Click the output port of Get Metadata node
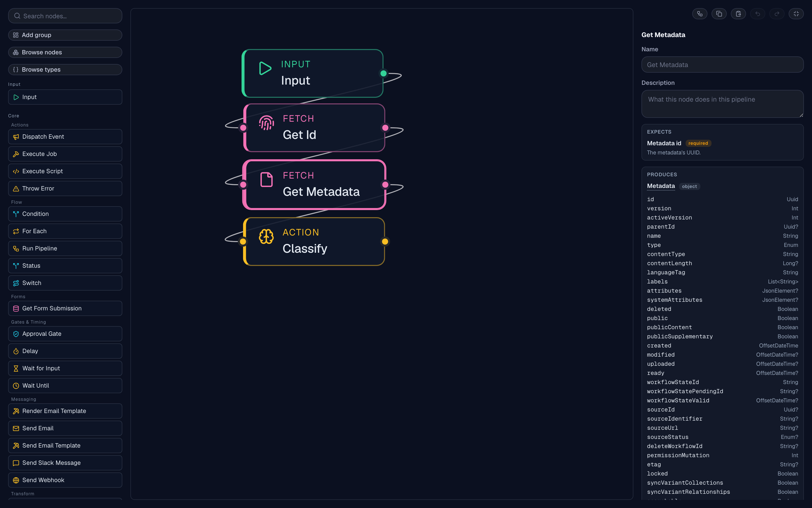The height and width of the screenshot is (508, 812). pos(385,184)
